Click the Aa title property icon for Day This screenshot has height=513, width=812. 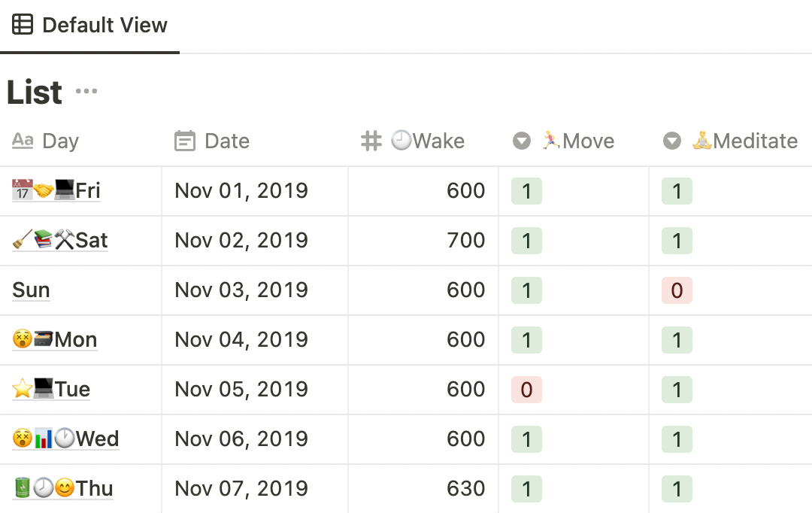pos(23,141)
